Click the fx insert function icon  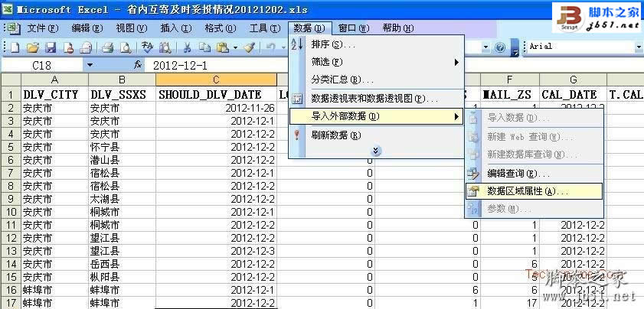pyautogui.click(x=138, y=65)
